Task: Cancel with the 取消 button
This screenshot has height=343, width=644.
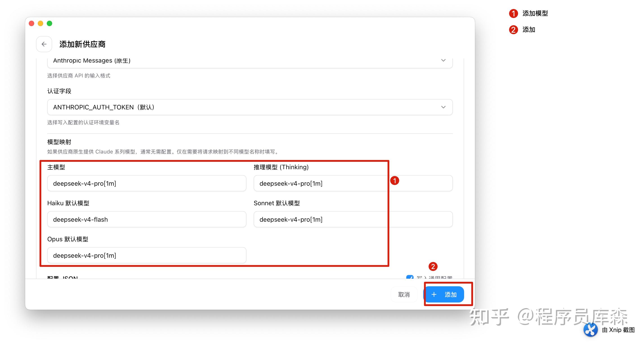Action: 404,294
